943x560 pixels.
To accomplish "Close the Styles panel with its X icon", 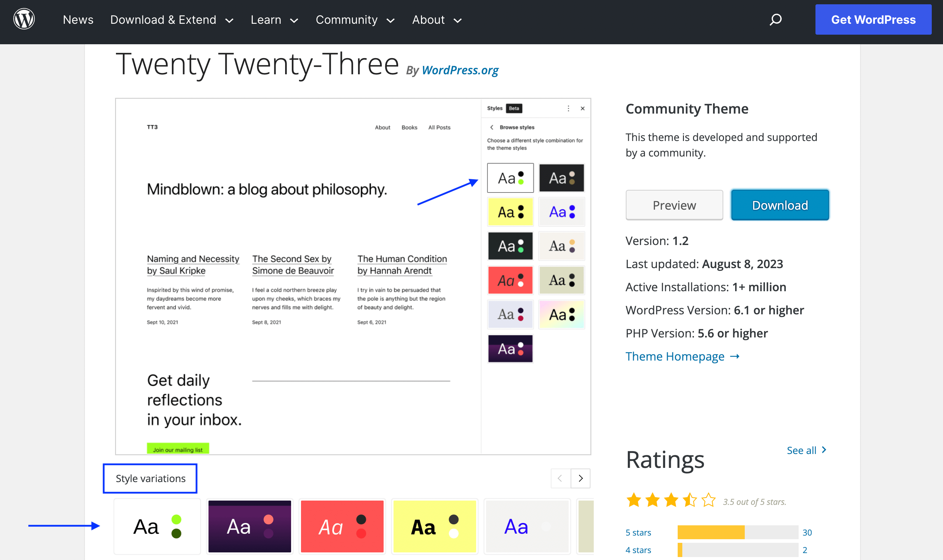I will (x=583, y=109).
